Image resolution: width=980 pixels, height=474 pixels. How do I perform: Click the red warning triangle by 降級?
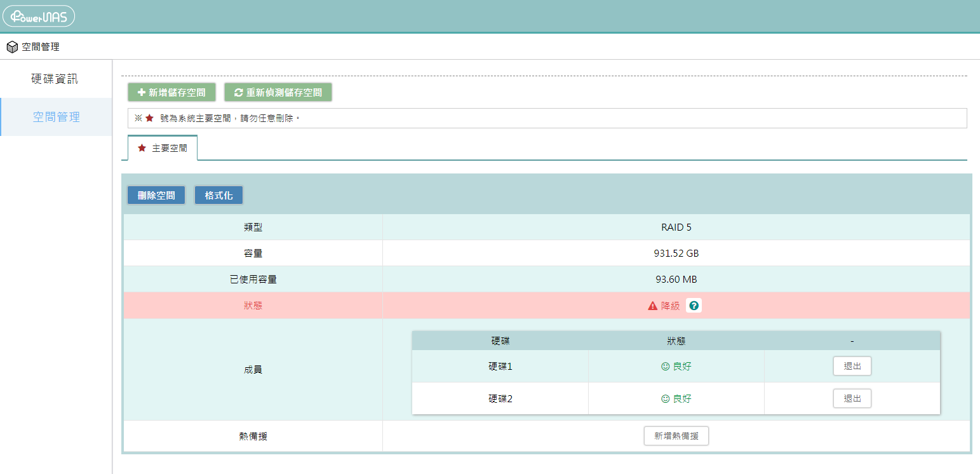pos(652,306)
